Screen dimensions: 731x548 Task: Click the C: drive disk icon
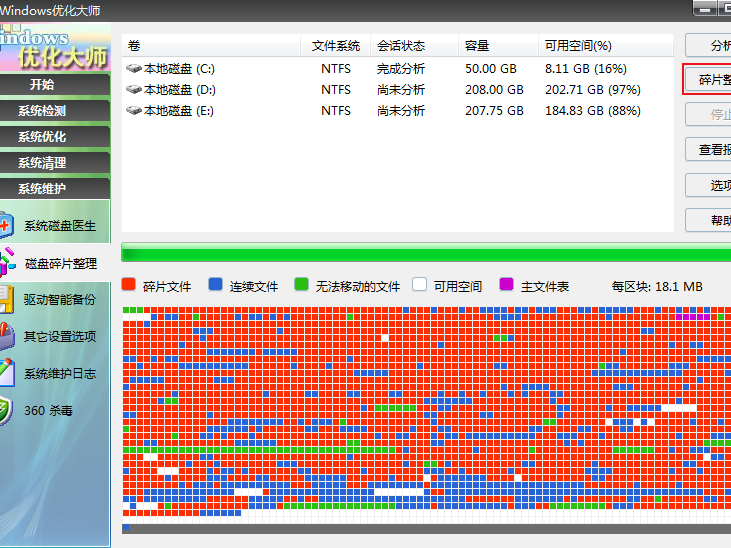[x=134, y=69]
